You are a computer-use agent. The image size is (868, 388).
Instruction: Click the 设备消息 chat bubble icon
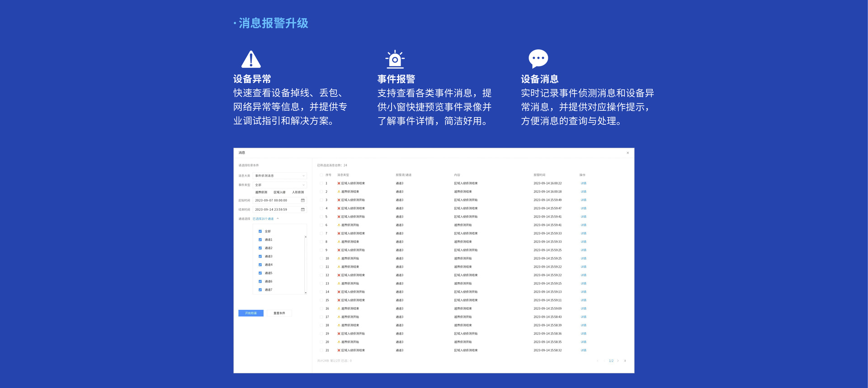[x=538, y=58]
